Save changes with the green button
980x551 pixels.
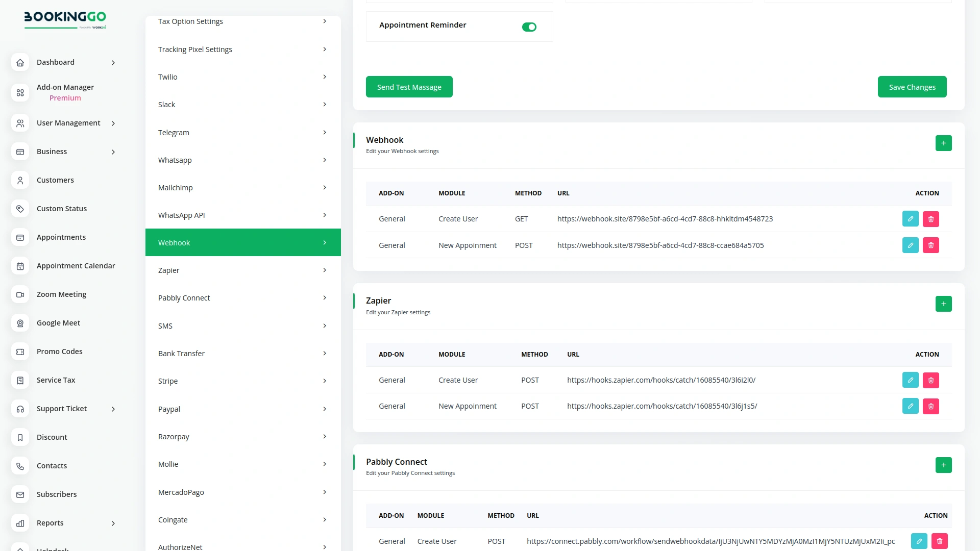[x=912, y=87]
